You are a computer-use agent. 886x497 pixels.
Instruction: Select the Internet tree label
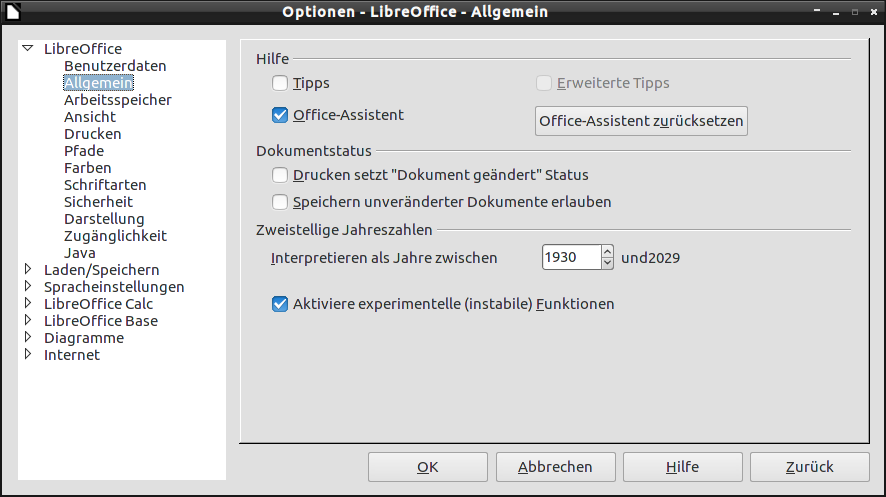pyautogui.click(x=72, y=355)
